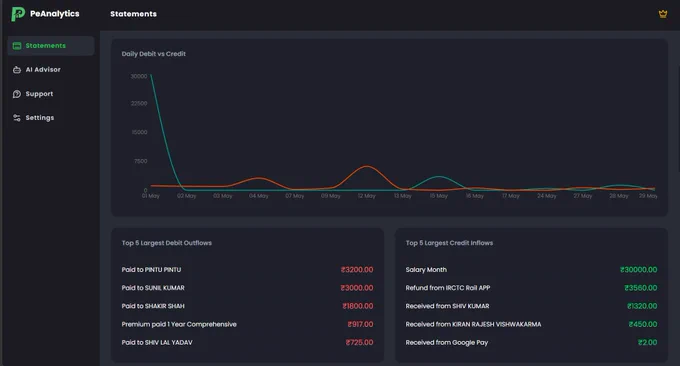Open the Statements menu item
This screenshot has width=680, height=366.
pos(51,46)
